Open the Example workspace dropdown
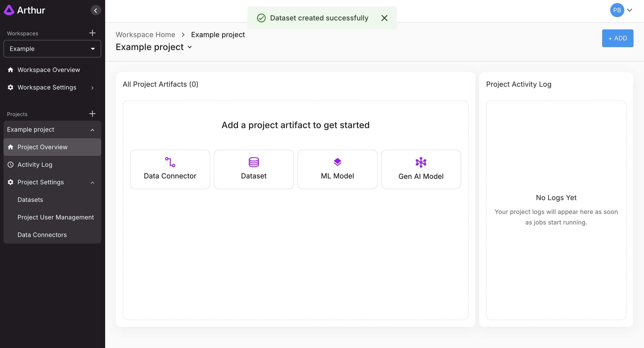 (52, 49)
